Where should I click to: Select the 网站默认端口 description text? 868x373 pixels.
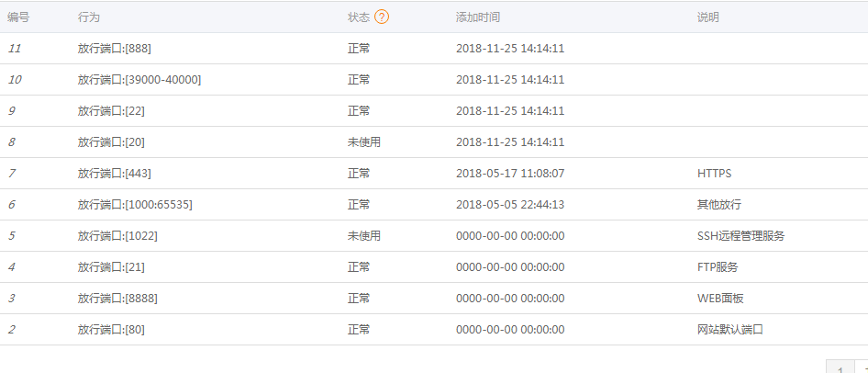tap(730, 330)
